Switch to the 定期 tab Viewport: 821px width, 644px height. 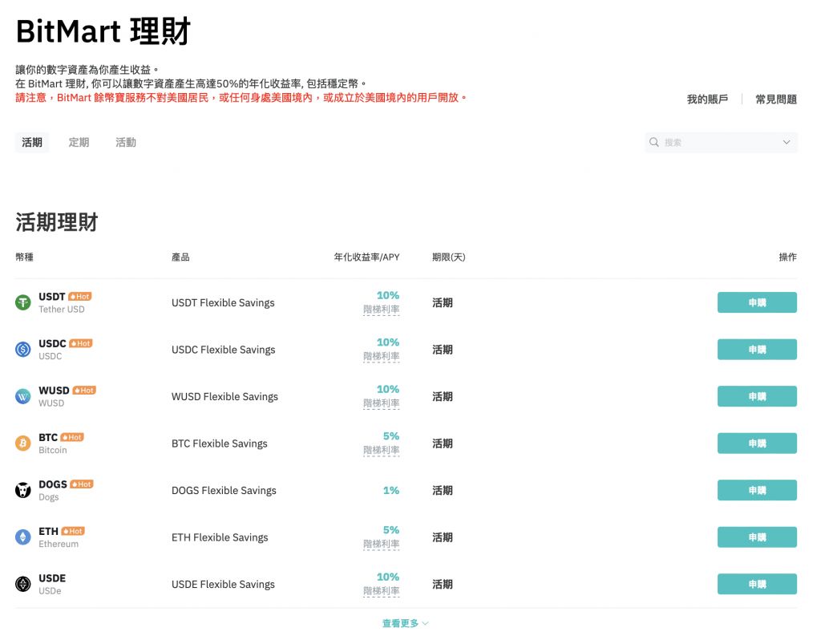pyautogui.click(x=79, y=143)
